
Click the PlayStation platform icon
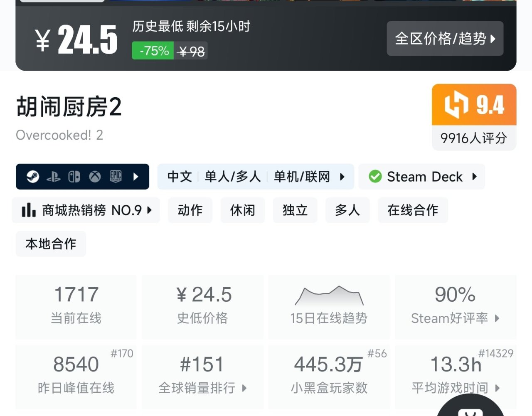coord(54,177)
